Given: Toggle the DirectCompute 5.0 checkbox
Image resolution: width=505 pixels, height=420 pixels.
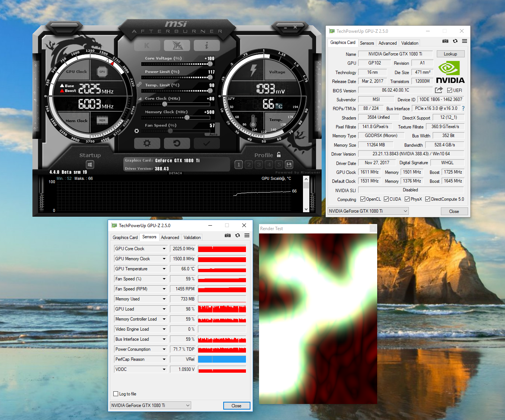Looking at the screenshot, I should click(427, 199).
